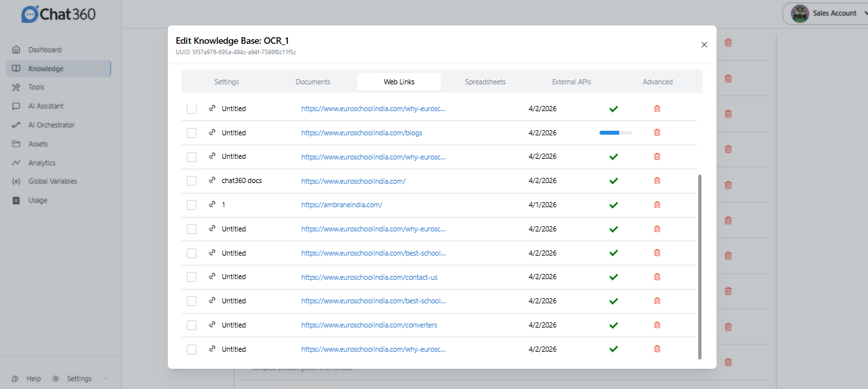
Task: Open the euroschoolindia contact-us link
Action: [x=370, y=277]
